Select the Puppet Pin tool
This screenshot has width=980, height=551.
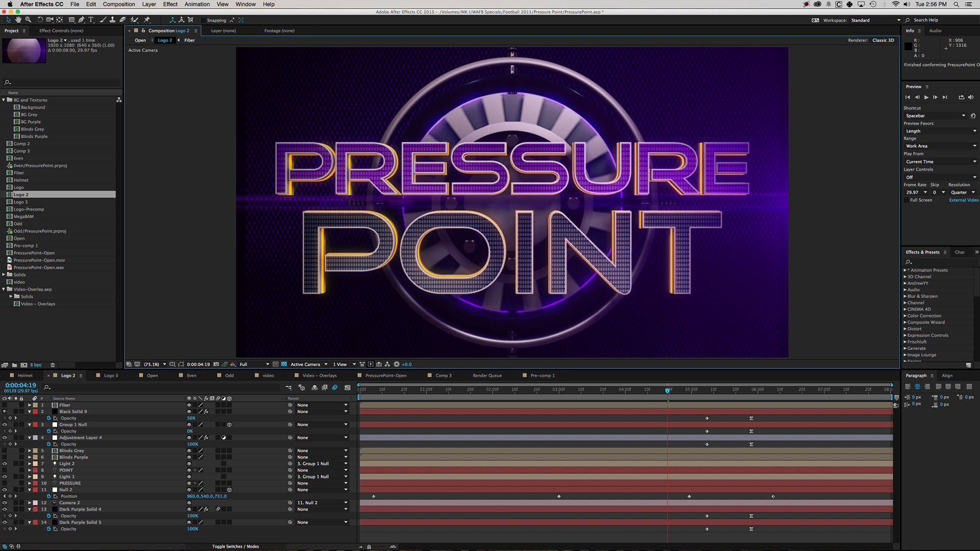point(147,20)
